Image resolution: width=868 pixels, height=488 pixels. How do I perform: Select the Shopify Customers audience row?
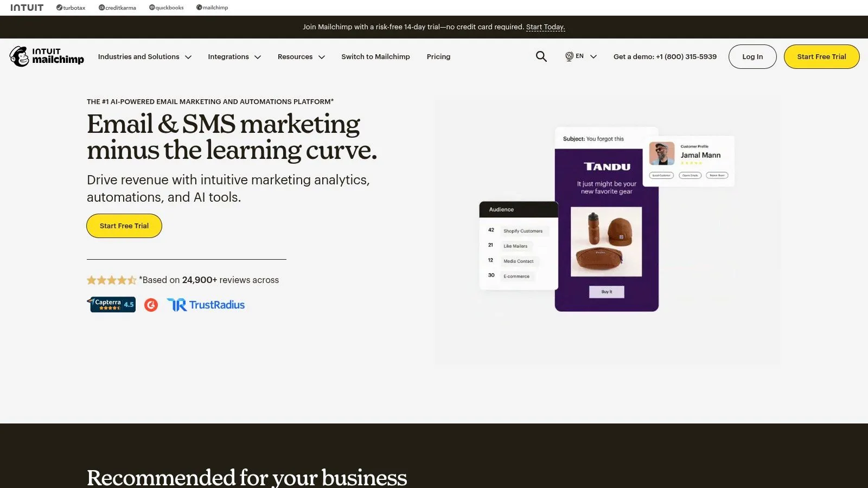(518, 231)
